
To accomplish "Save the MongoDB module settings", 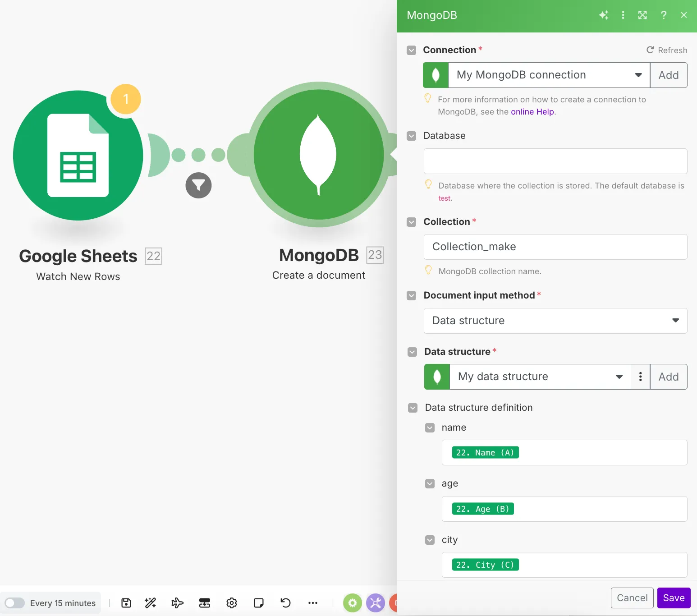I will [674, 598].
